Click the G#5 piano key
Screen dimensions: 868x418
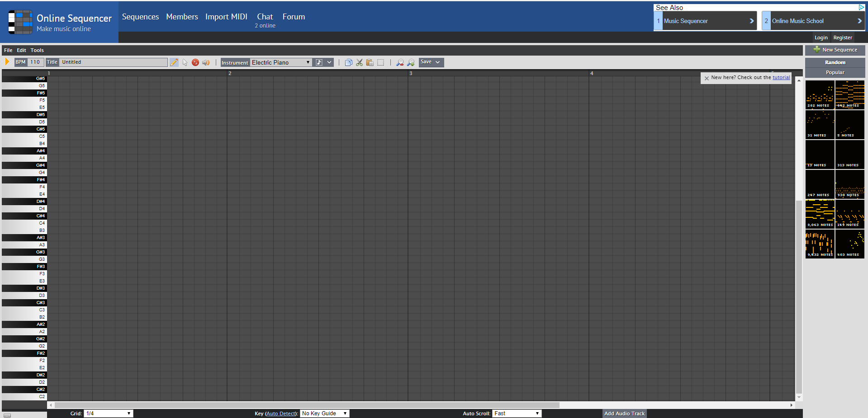24,79
